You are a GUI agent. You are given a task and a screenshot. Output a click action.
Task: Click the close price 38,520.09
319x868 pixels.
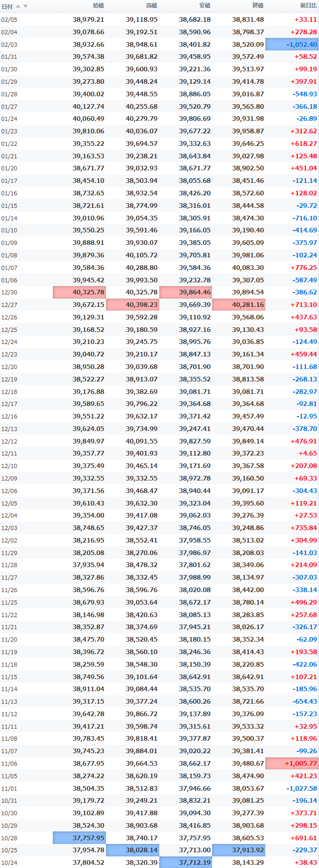click(248, 44)
